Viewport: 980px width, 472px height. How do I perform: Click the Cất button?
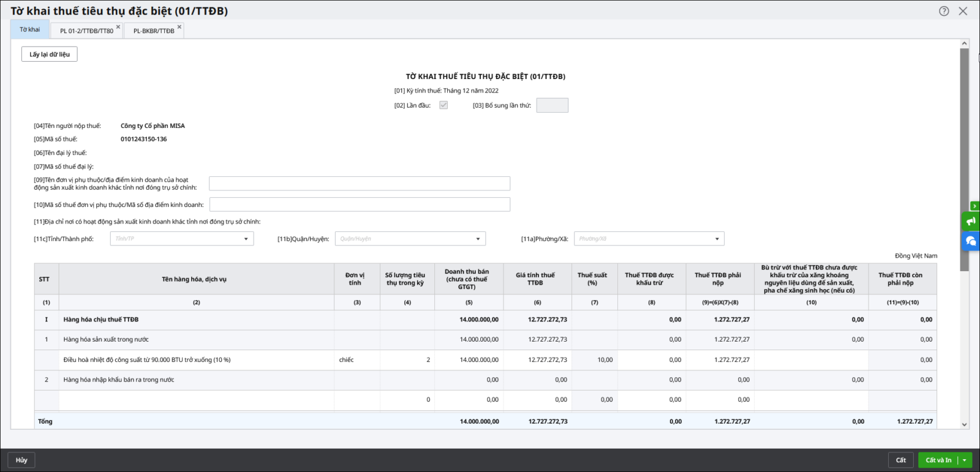tap(901, 460)
